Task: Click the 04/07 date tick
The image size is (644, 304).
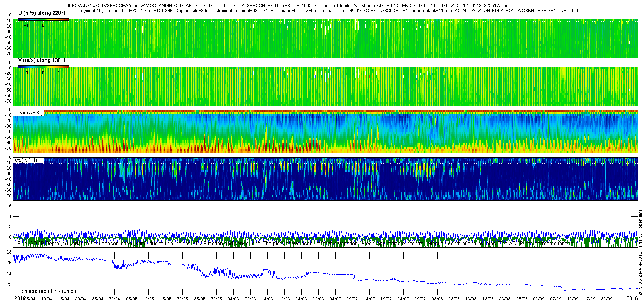Action: [335, 299]
